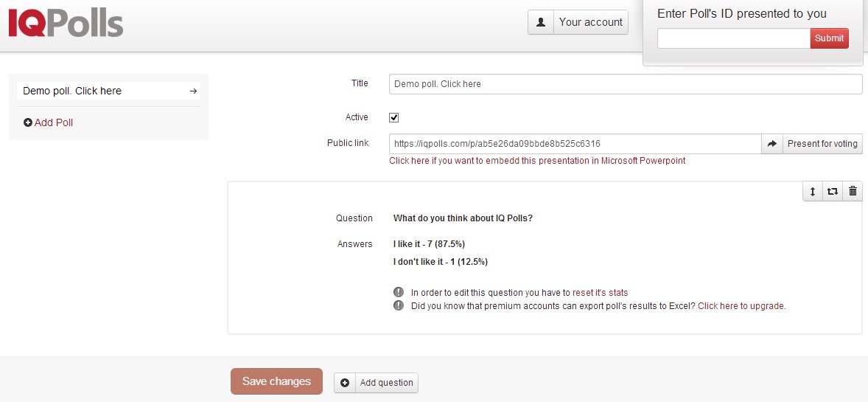Click the up-down reorder question icon
Viewport: 868px width, 402px height.
click(813, 192)
